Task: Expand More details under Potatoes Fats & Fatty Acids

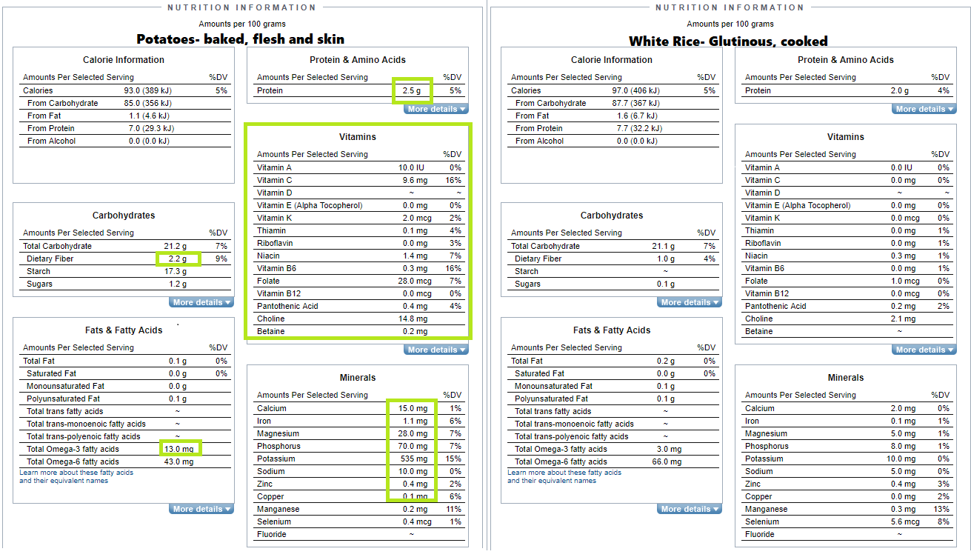Action: click(x=201, y=509)
